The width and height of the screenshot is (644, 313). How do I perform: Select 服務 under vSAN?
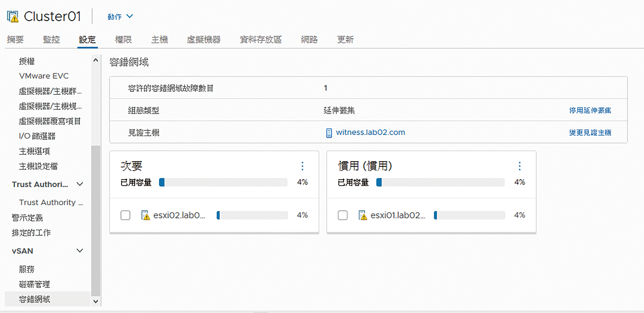point(27,269)
